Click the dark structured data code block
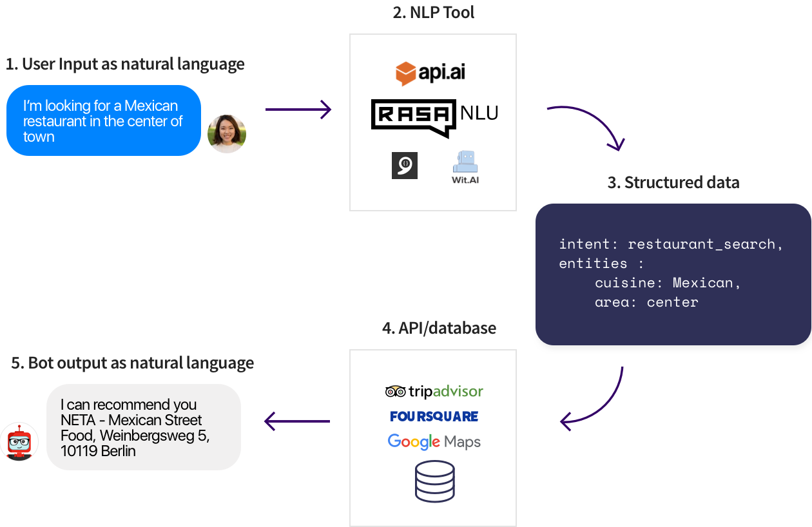 tap(673, 274)
